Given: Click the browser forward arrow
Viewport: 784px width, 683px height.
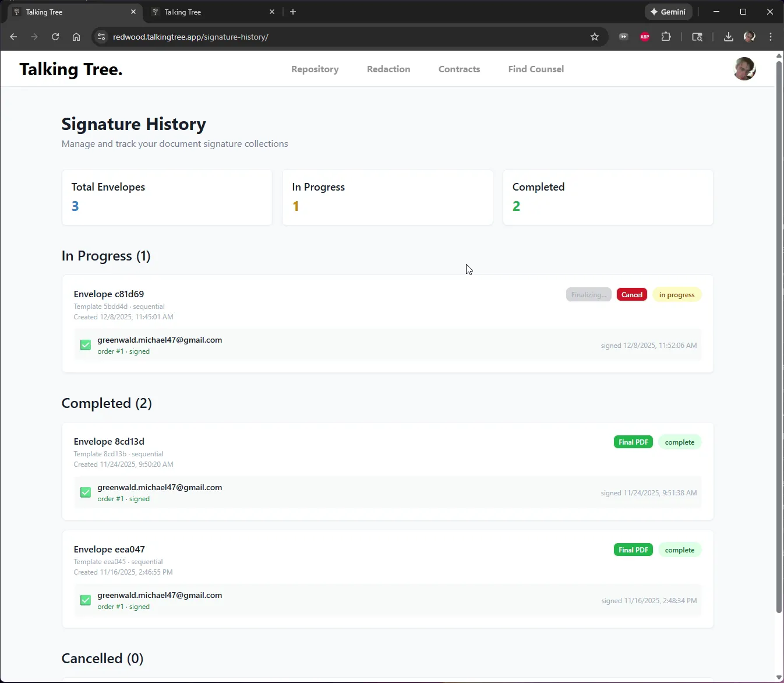Looking at the screenshot, I should point(34,37).
